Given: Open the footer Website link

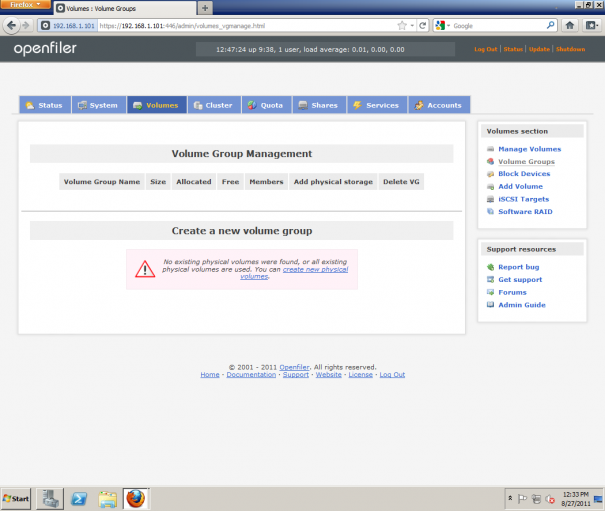Looking at the screenshot, I should click(329, 375).
